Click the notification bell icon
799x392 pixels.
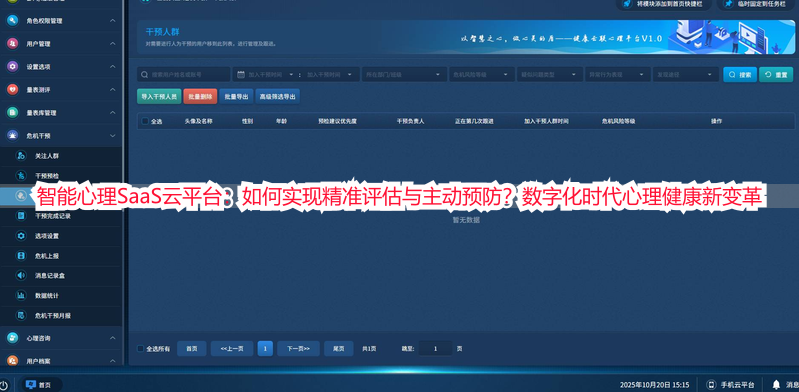pyautogui.click(x=776, y=385)
